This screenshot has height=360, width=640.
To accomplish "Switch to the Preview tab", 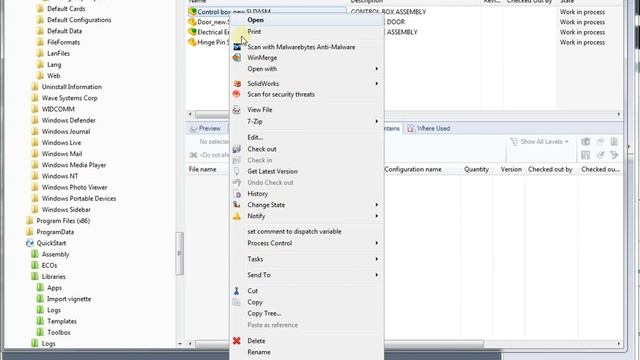I will (205, 128).
